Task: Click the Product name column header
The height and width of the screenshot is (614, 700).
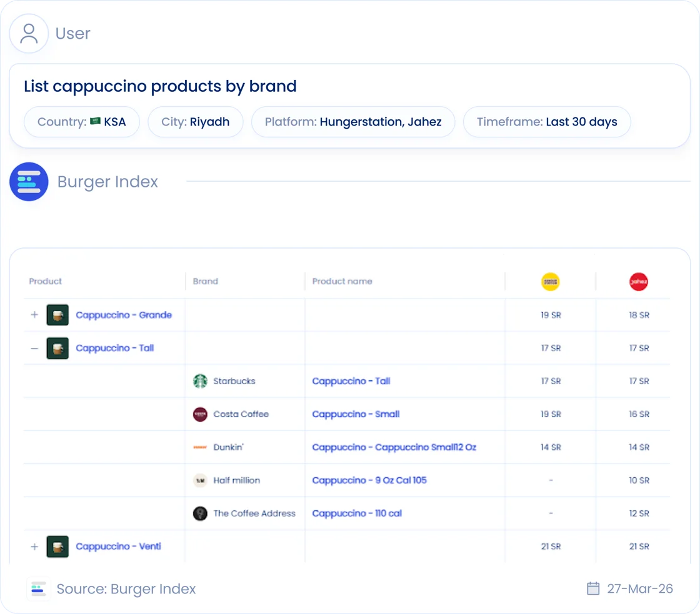Action: tap(342, 281)
